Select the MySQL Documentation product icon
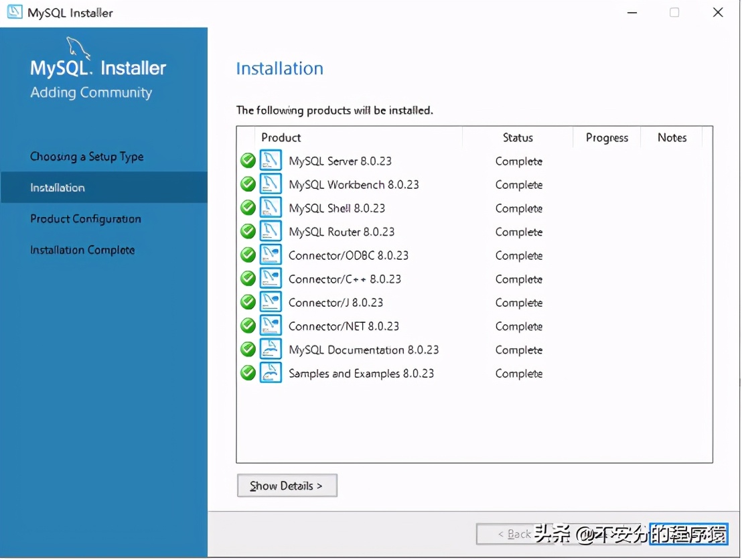 pos(271,349)
